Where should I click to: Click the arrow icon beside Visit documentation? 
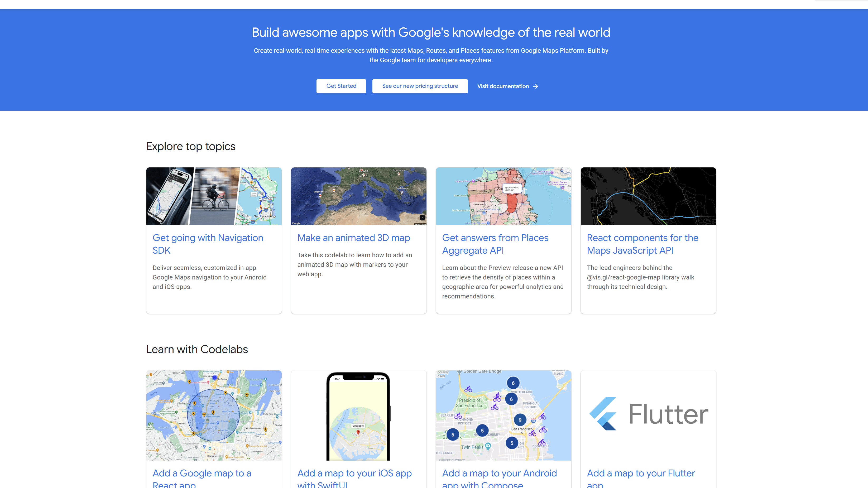click(x=536, y=86)
